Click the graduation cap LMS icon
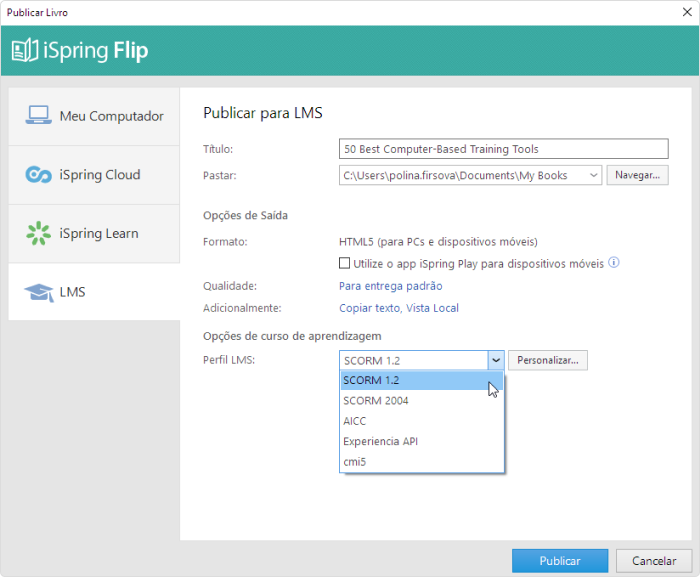The width and height of the screenshot is (700, 577). 39,293
